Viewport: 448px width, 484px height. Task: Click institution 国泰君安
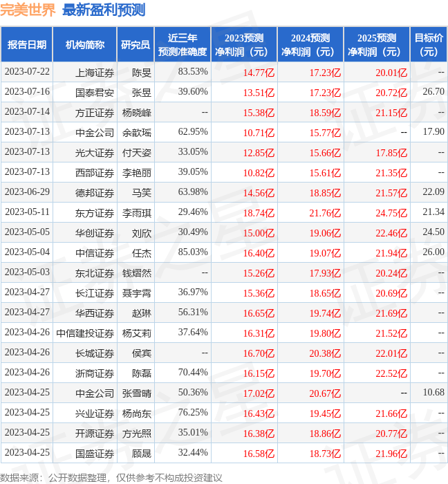[95, 93]
